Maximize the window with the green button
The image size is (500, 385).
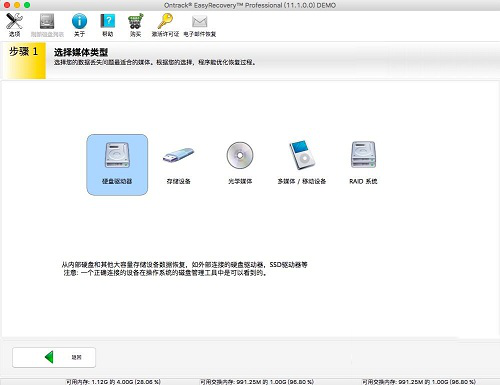(27, 5)
